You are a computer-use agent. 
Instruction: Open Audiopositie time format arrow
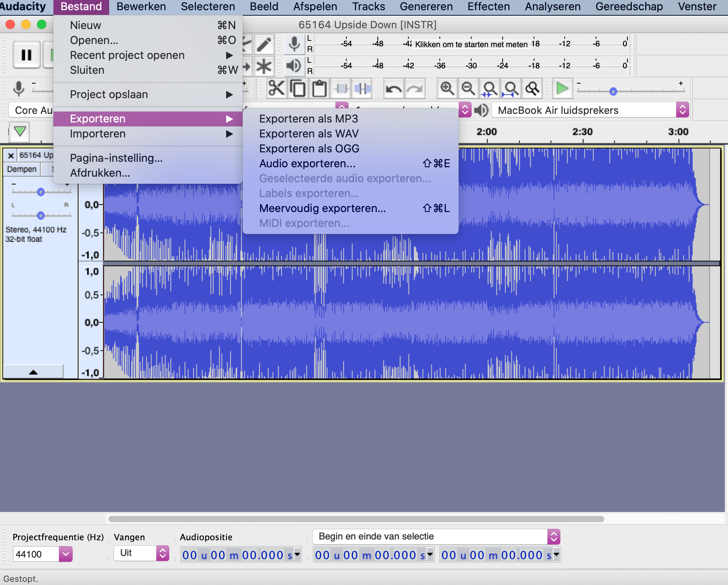[297, 554]
